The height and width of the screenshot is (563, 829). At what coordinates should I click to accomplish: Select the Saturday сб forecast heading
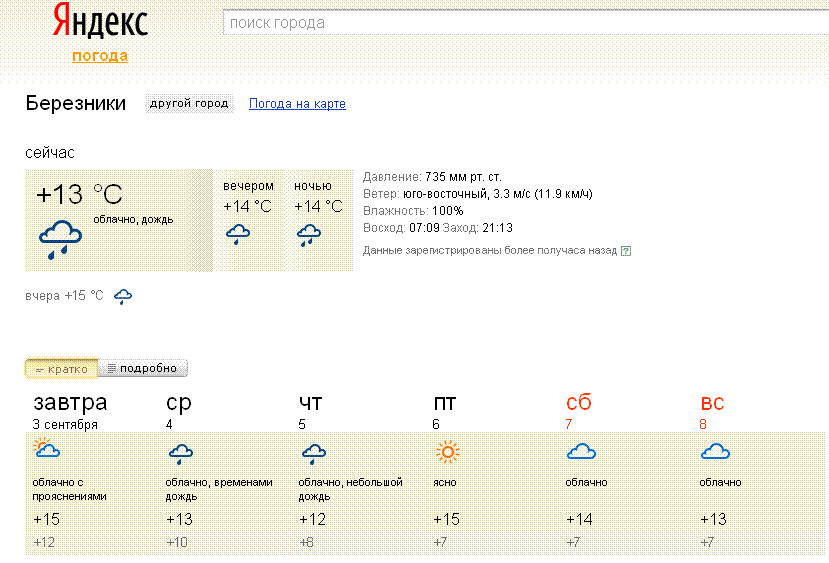tap(578, 403)
